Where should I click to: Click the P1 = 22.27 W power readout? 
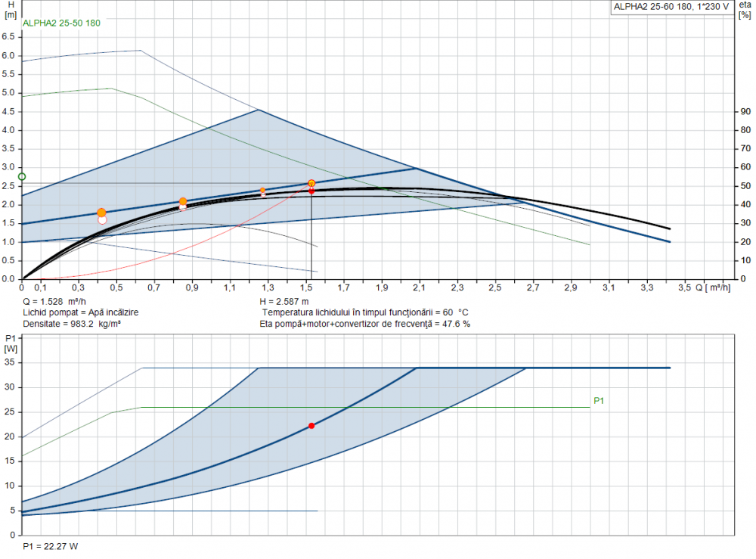[51, 546]
